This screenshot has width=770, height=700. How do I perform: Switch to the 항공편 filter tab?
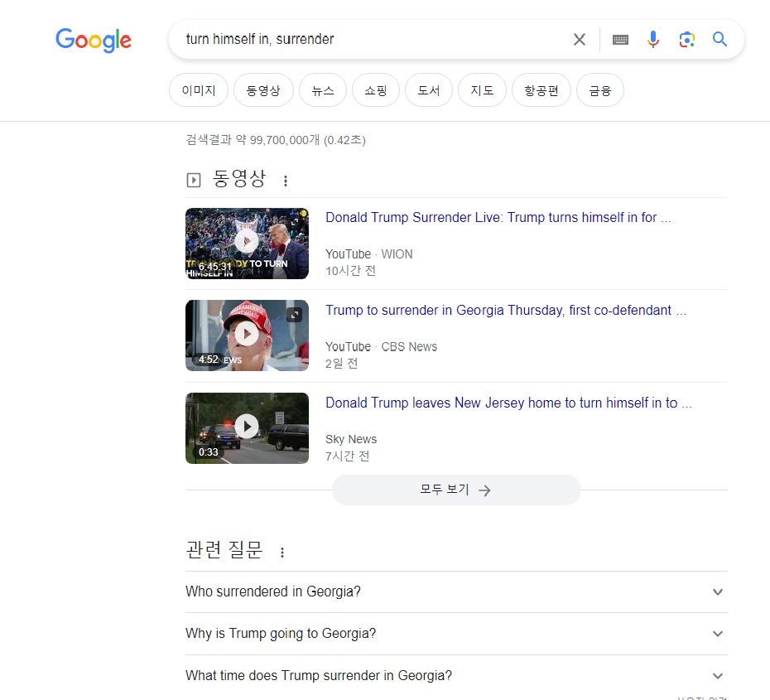[541, 90]
